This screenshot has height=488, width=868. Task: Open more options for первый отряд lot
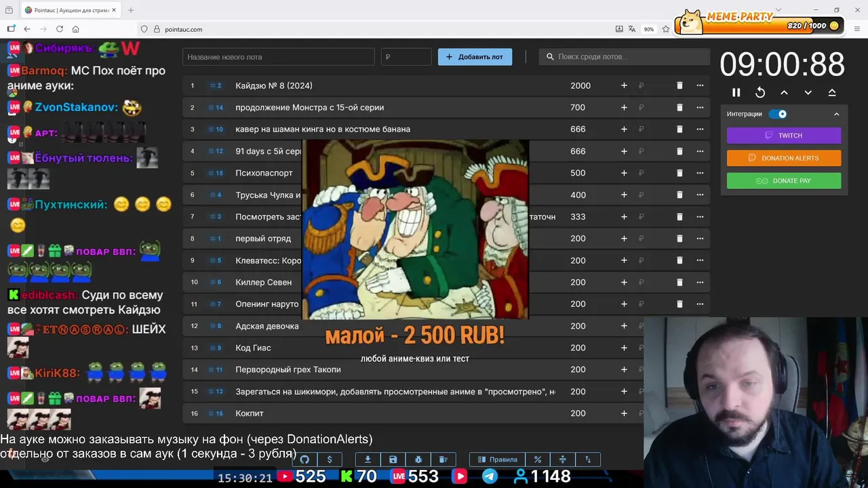click(x=700, y=239)
